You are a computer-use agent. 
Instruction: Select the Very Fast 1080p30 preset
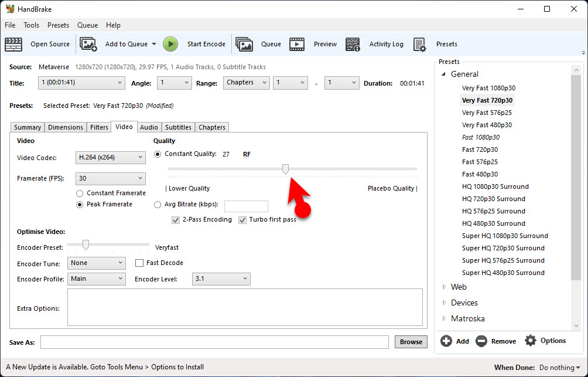point(488,88)
